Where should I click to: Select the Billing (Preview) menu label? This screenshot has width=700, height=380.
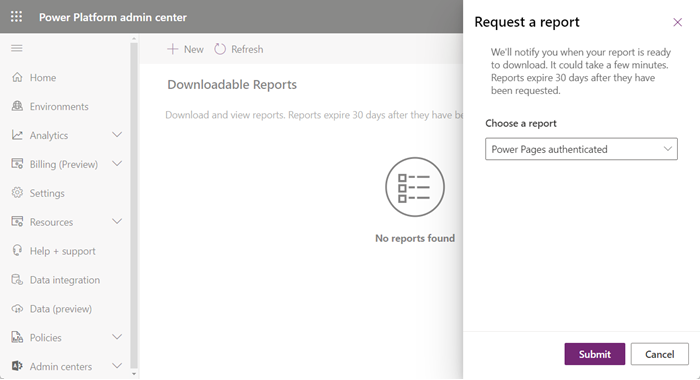pos(63,164)
